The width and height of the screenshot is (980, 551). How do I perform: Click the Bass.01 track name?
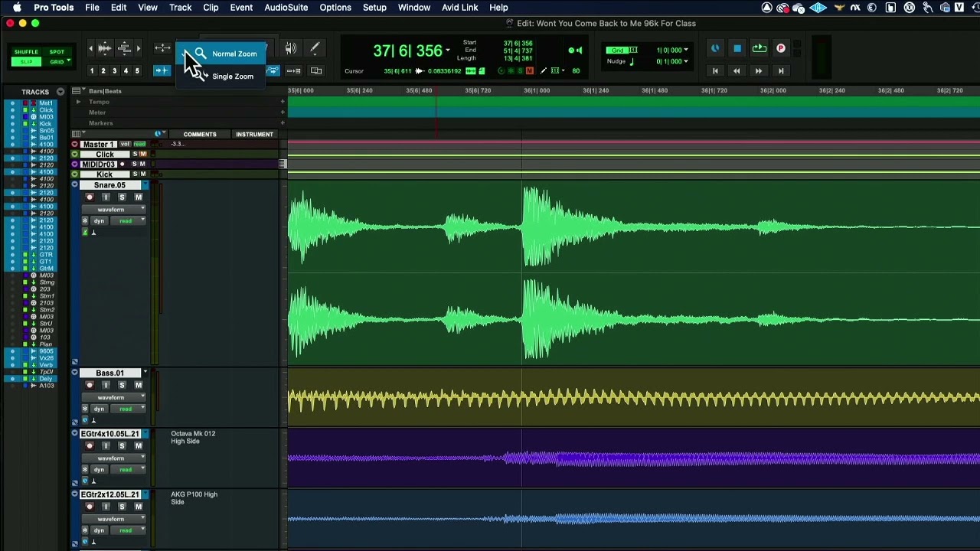click(x=109, y=373)
